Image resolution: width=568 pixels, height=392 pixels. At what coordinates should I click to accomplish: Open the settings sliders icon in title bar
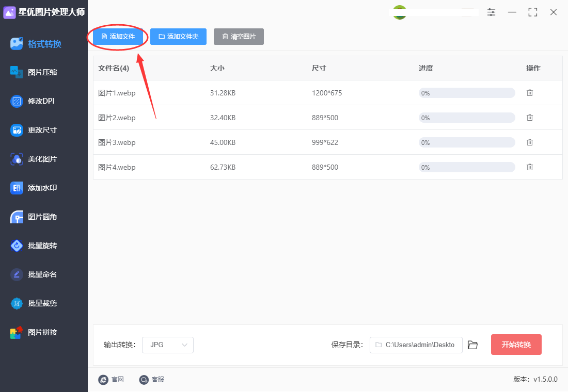click(491, 12)
